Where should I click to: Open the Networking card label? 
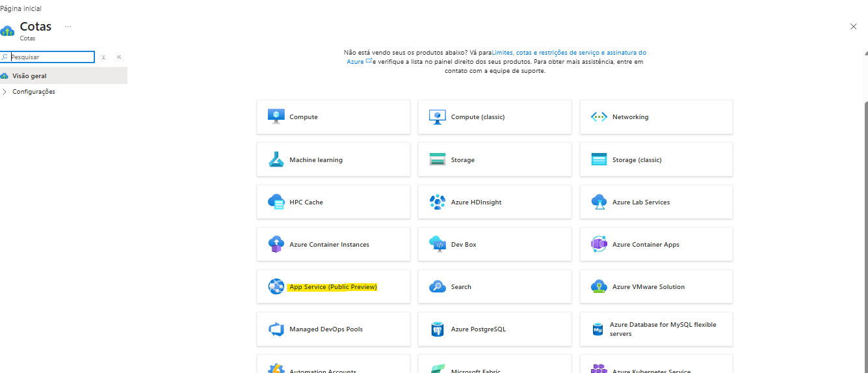click(630, 117)
